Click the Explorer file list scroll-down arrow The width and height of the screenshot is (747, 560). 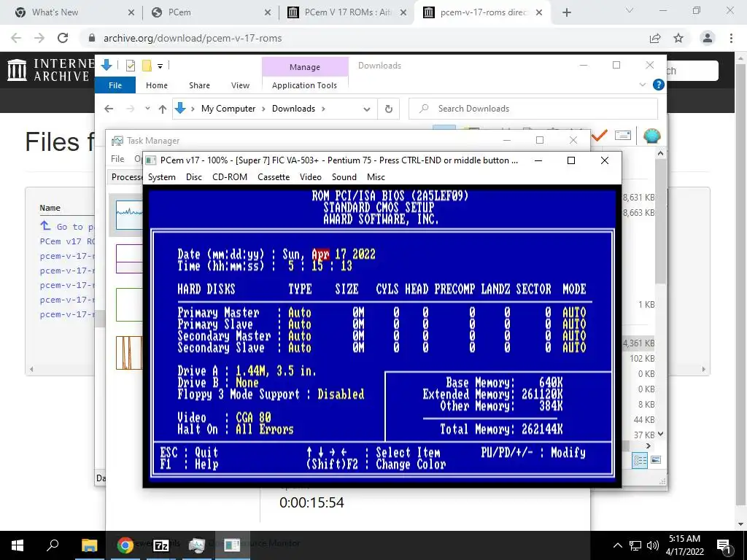coord(660,435)
